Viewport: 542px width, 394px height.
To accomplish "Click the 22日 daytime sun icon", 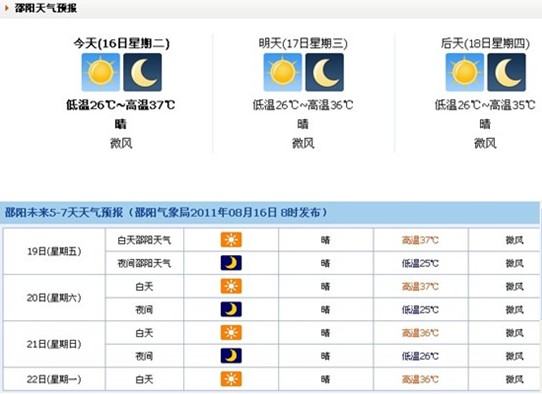I will coord(231,379).
